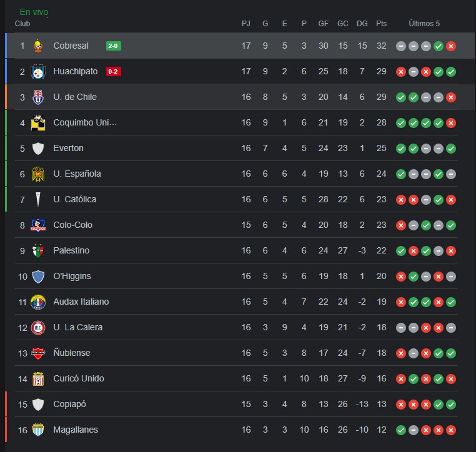Select the En vivo label
Screen dimensions: 476x452
pyautogui.click(x=34, y=12)
